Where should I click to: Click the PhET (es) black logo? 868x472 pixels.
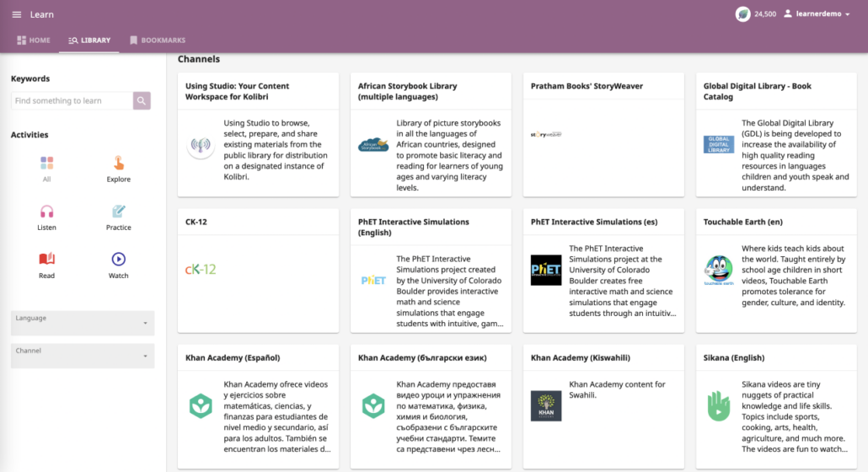pos(546,270)
